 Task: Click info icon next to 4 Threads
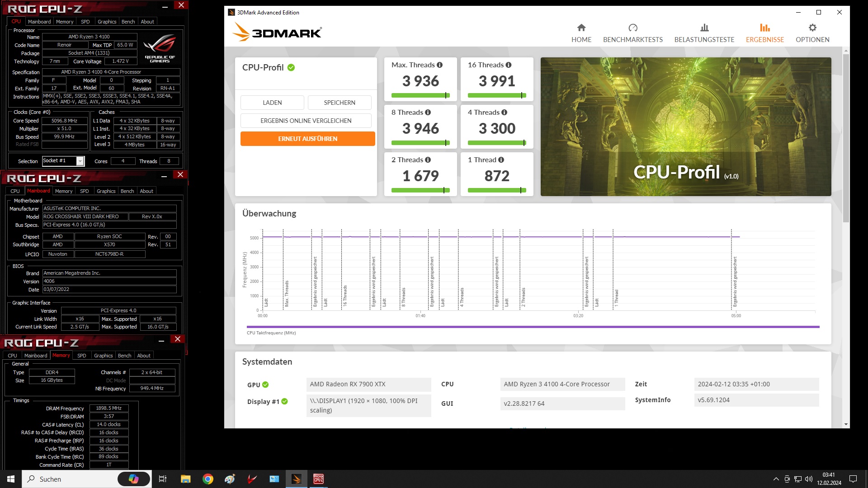(x=504, y=113)
